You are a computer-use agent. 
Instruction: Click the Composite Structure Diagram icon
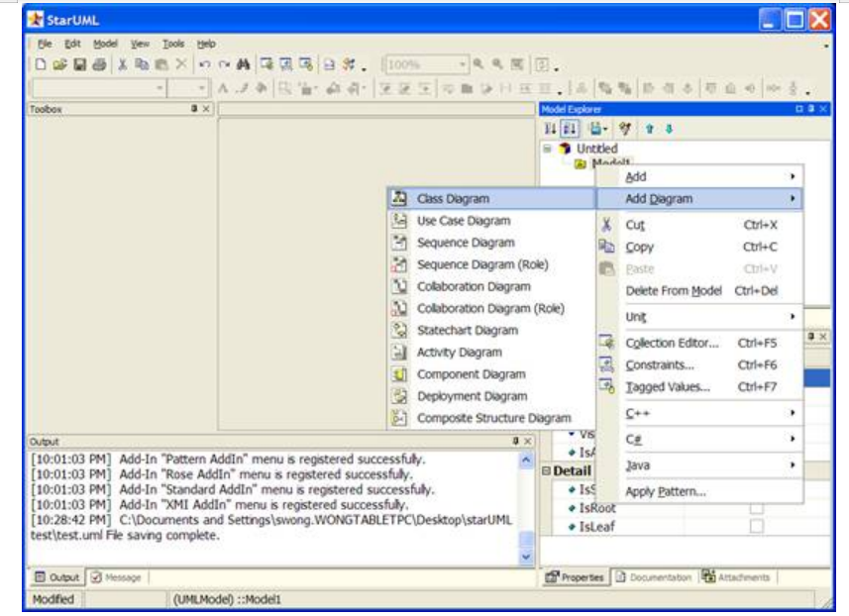click(x=399, y=418)
